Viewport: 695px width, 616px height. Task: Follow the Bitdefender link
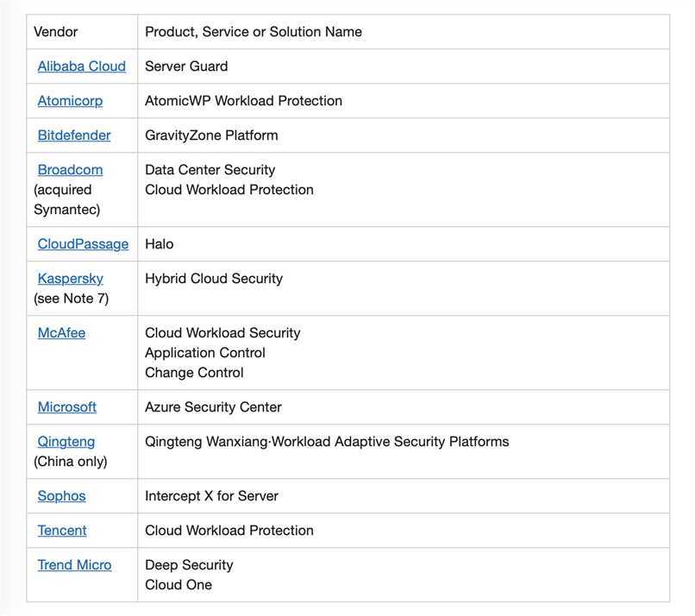point(74,135)
